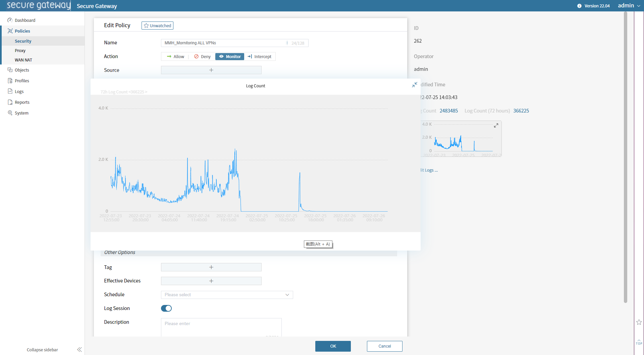Screen dimensions: 644x355
Task: Select the Intercept action option
Action: point(260,56)
